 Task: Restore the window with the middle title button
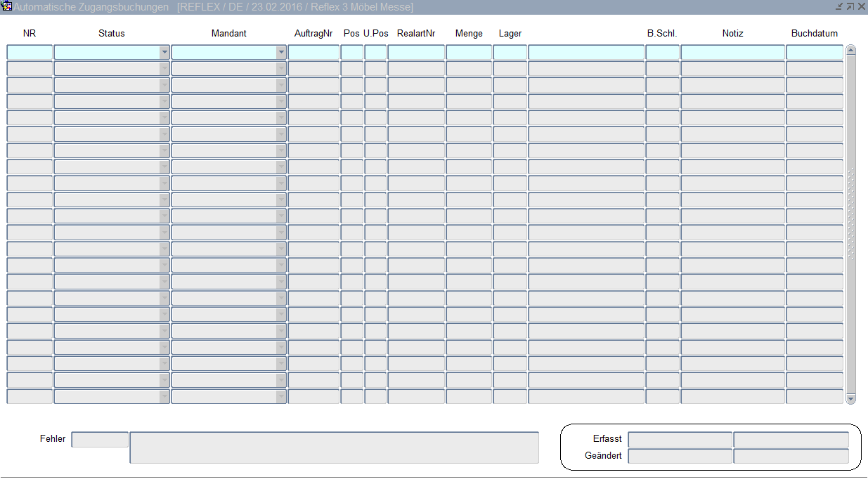850,6
